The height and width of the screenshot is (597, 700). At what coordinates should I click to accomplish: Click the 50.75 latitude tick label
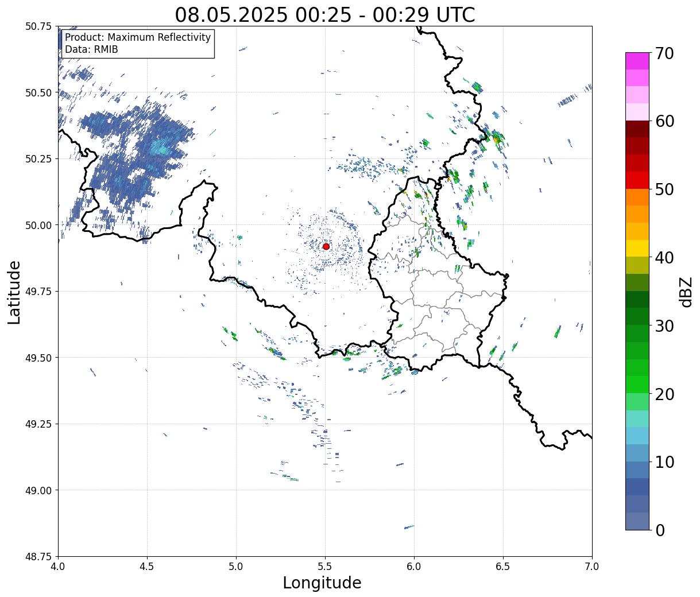pyautogui.click(x=38, y=26)
